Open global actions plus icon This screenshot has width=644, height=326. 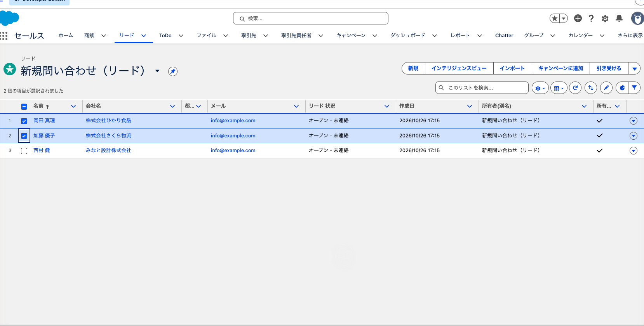tap(578, 18)
